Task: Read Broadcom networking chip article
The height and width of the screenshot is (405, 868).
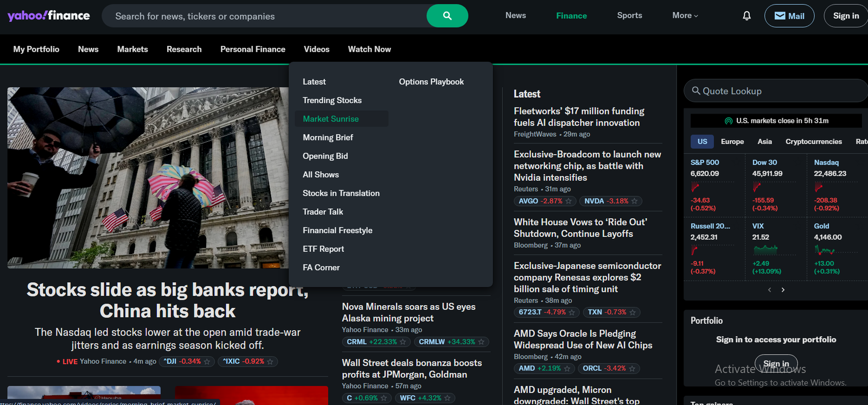Action: 588,166
